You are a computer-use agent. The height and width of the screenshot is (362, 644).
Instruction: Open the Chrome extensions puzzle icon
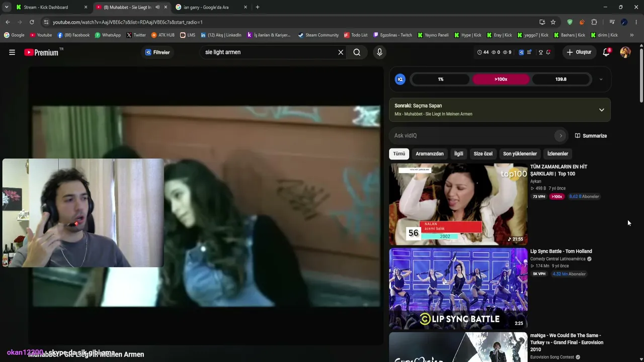point(594,22)
